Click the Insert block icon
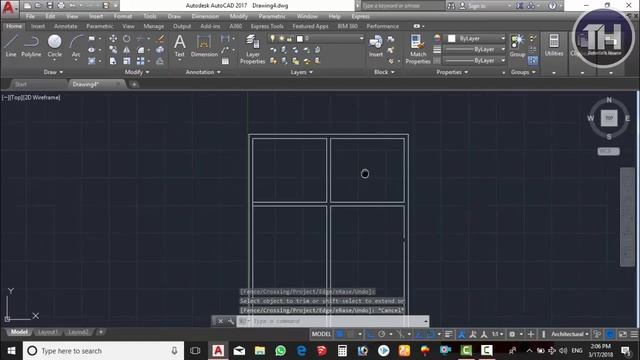640x360 pixels. 376,45
